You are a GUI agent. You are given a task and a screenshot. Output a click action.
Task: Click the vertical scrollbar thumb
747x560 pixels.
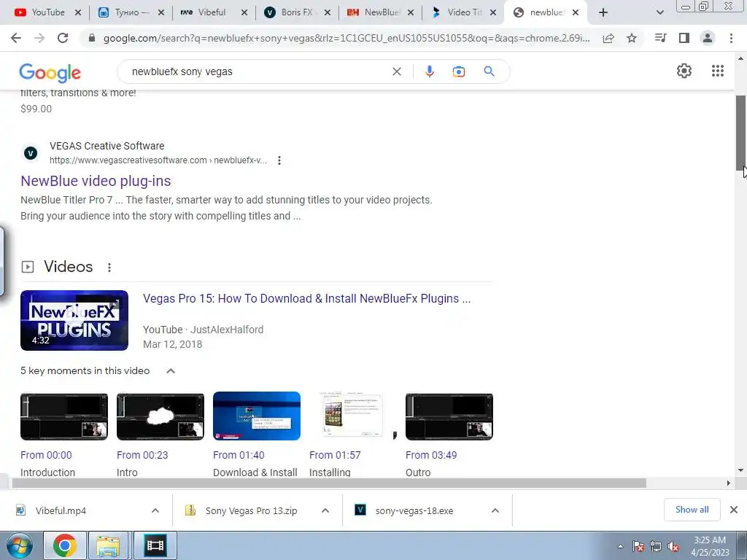[x=741, y=131]
